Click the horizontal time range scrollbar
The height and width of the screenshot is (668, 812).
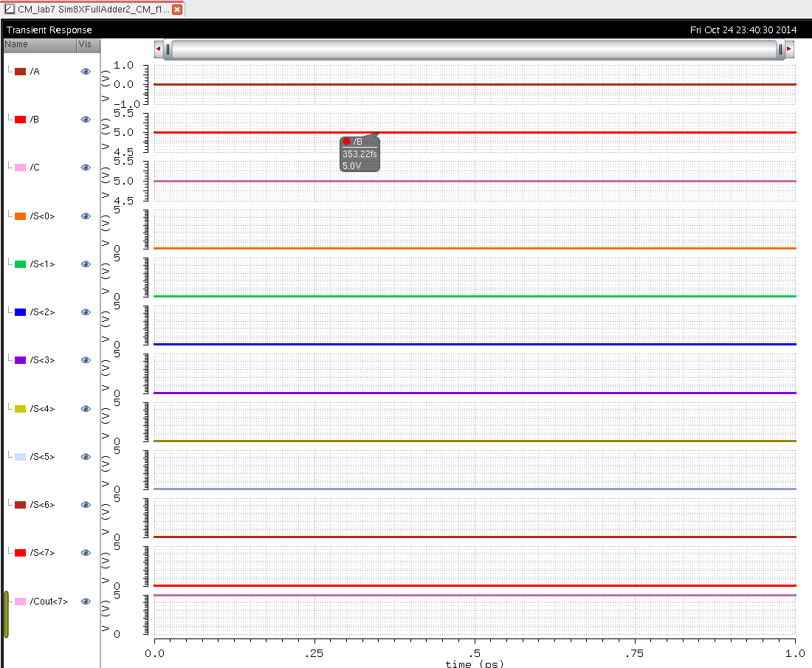pyautogui.click(x=473, y=49)
